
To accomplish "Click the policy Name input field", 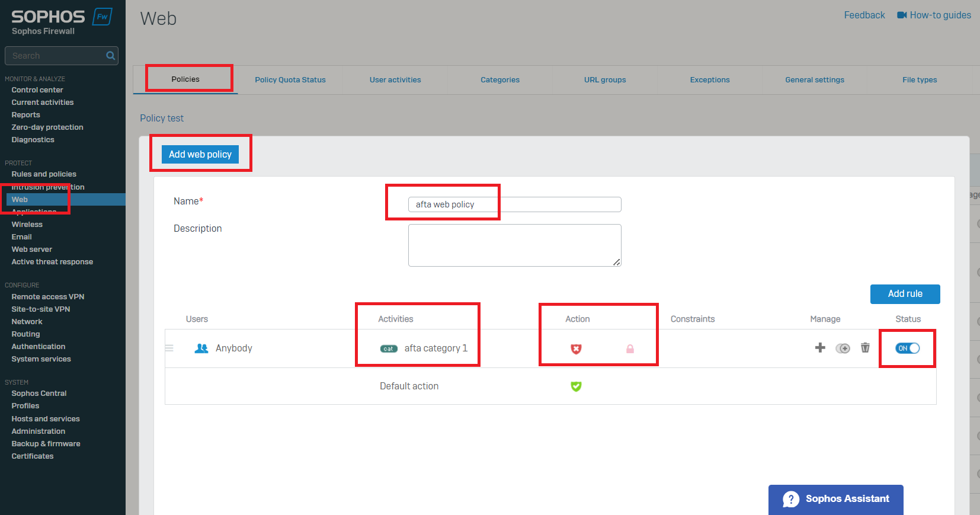I will 514,204.
